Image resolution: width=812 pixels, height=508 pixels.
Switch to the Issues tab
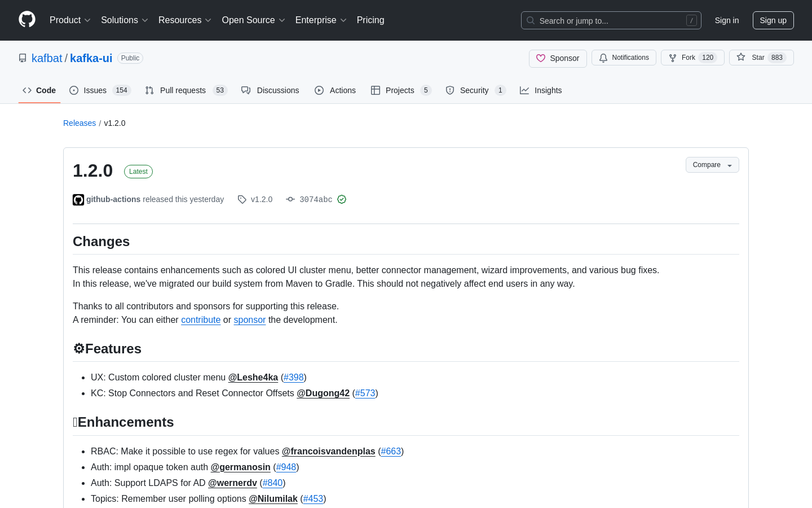tap(100, 90)
